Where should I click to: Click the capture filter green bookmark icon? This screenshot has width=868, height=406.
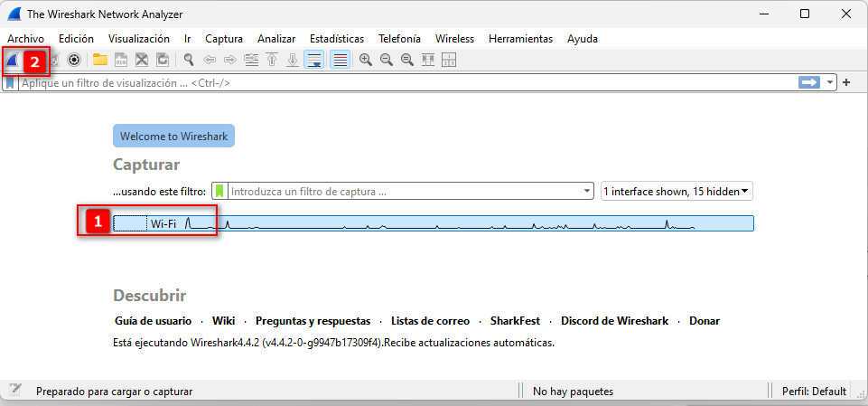click(220, 192)
